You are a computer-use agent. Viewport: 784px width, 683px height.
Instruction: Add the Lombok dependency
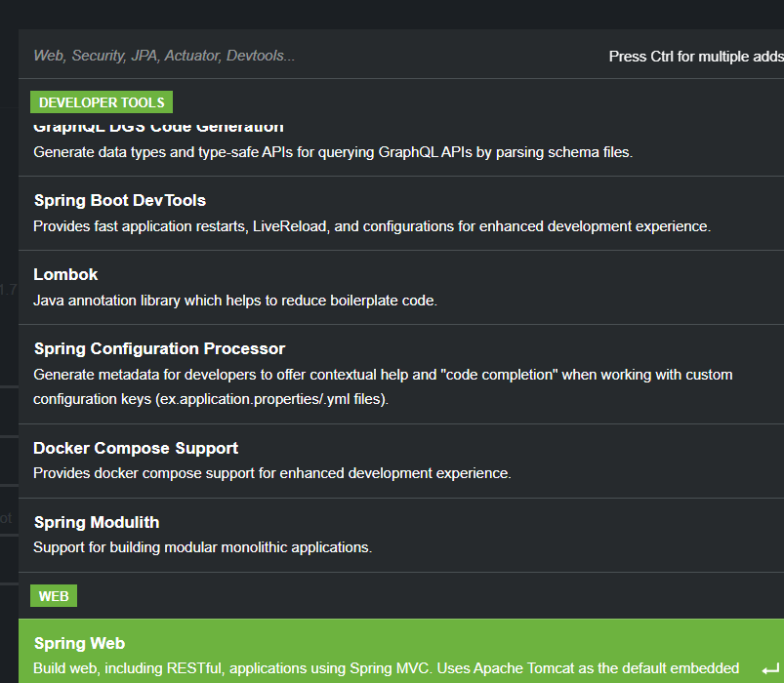pyautogui.click(x=401, y=287)
